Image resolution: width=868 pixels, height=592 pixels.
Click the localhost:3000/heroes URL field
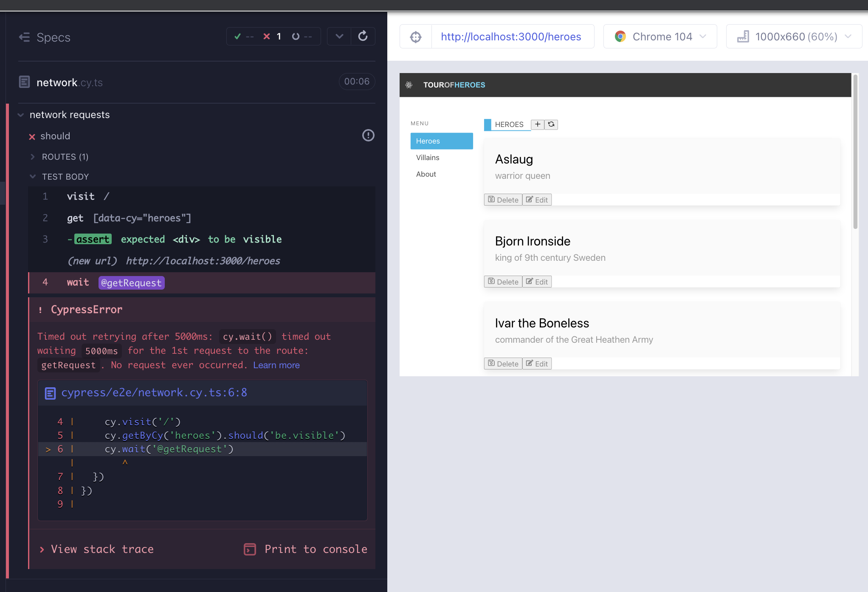[x=513, y=37]
